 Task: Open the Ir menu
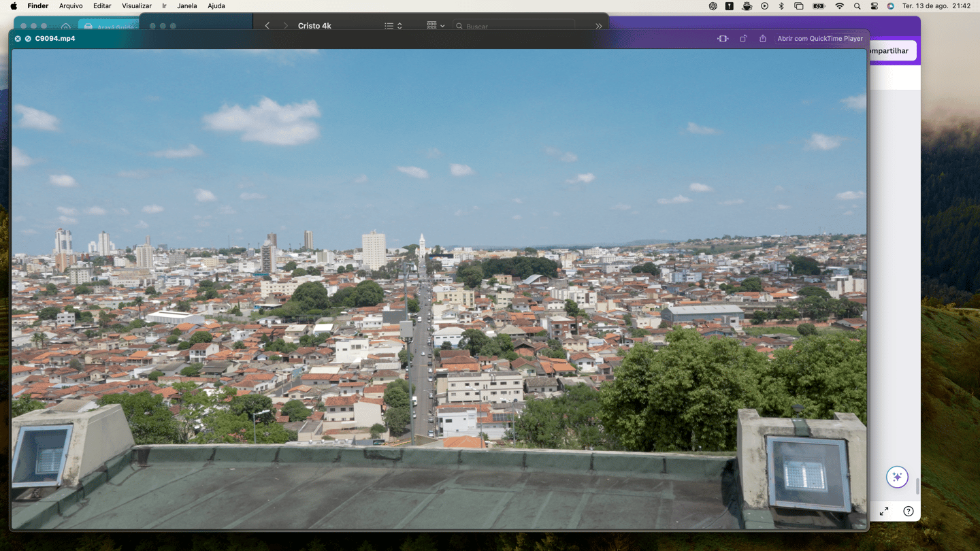click(x=164, y=6)
